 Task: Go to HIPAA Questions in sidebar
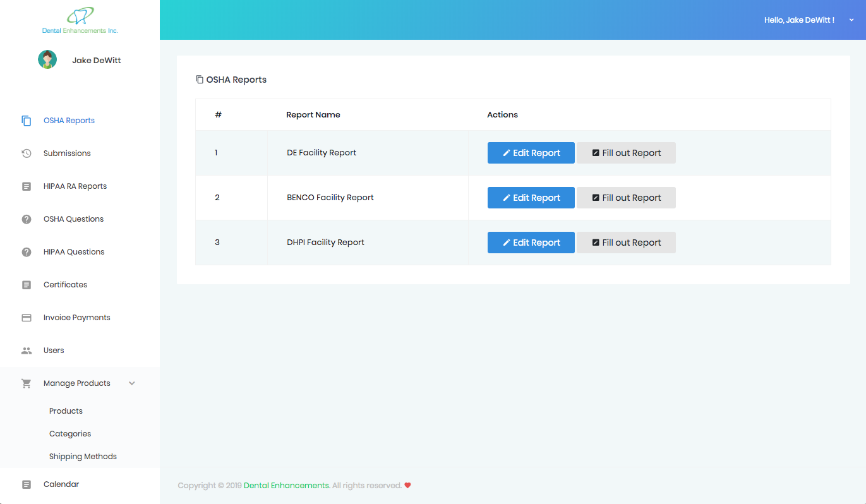click(x=74, y=252)
